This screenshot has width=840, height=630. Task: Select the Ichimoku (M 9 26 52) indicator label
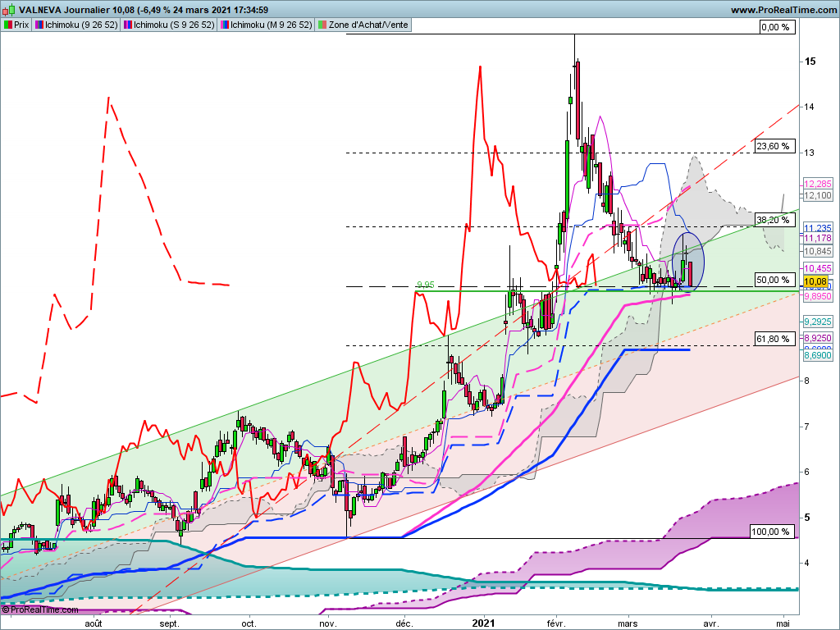[x=266, y=25]
